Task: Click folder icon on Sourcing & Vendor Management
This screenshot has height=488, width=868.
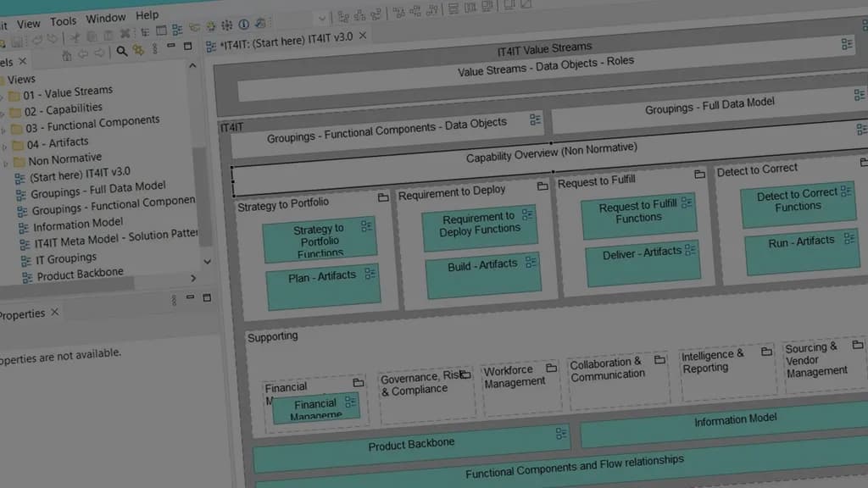Action: click(857, 345)
